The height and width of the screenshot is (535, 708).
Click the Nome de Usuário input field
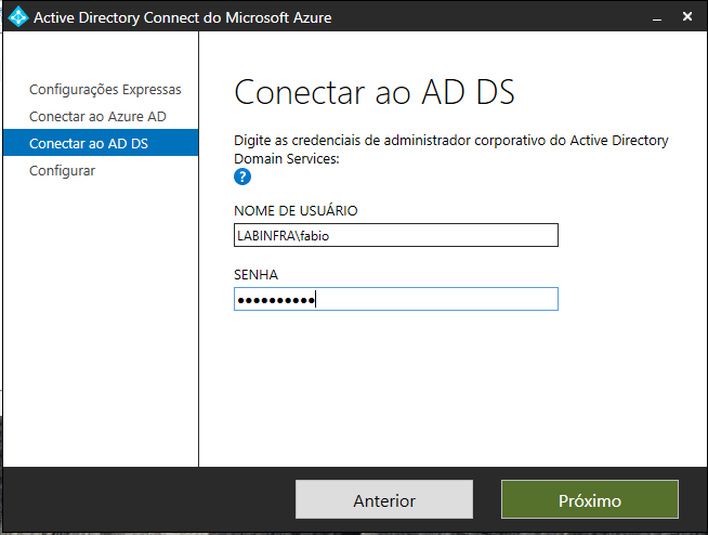[x=396, y=235]
